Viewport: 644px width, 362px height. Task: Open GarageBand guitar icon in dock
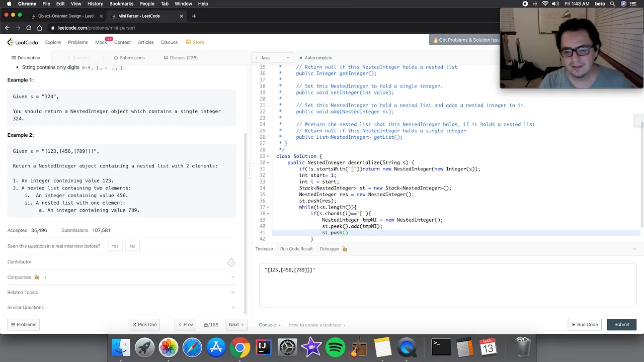point(359,347)
